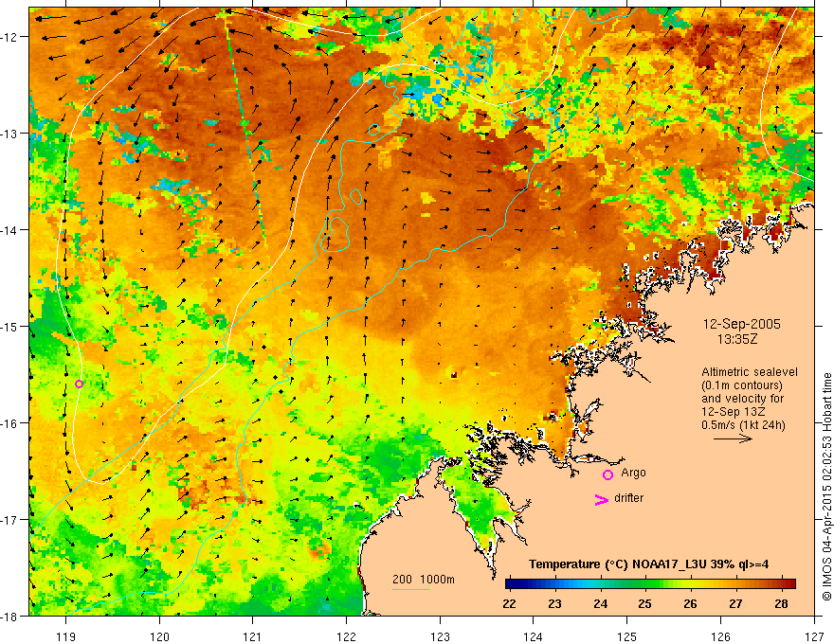The width and height of the screenshot is (834, 644).
Task: Click the '125' longitude axis label
Action: tap(627, 636)
